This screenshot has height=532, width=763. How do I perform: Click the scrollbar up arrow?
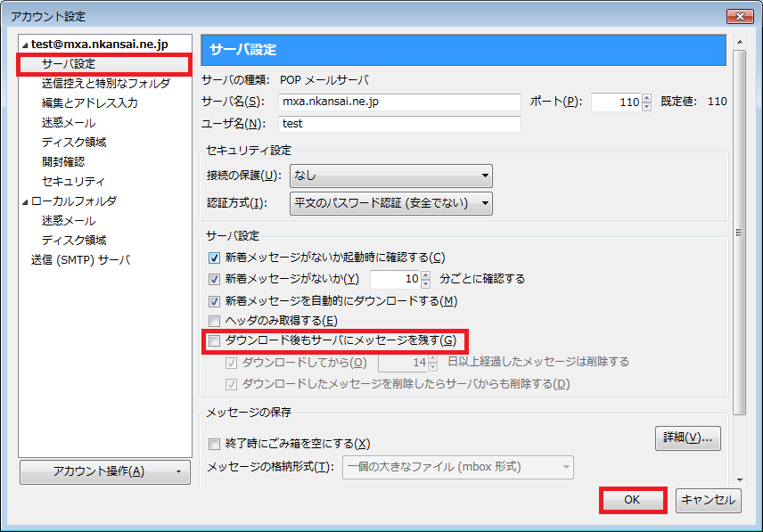[x=740, y=42]
